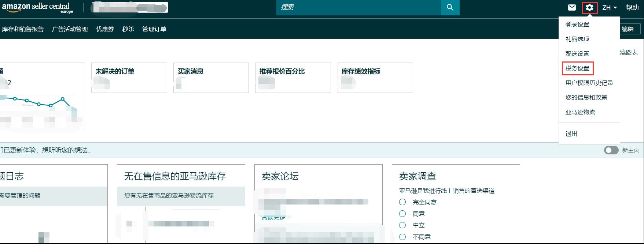The height and width of the screenshot is (244, 644).
Task: Open the 管理订单 navigation link
Action: pyautogui.click(x=154, y=29)
